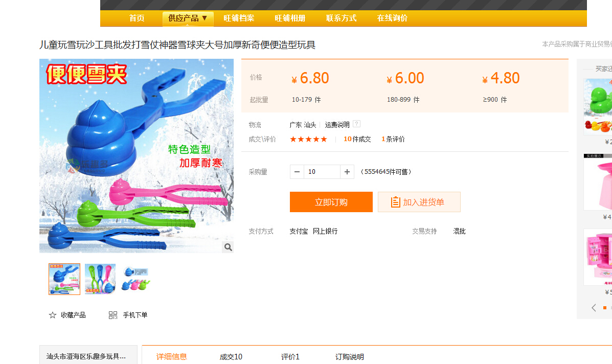
Task: Open the 旺铺档案 menu item
Action: (x=239, y=18)
